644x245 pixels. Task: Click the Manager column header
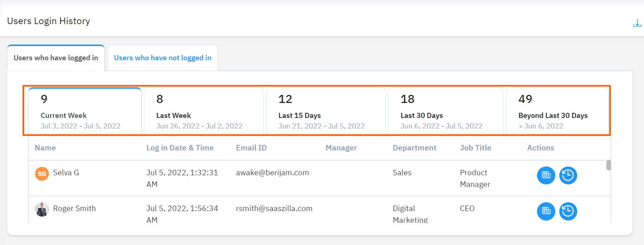pyautogui.click(x=341, y=148)
